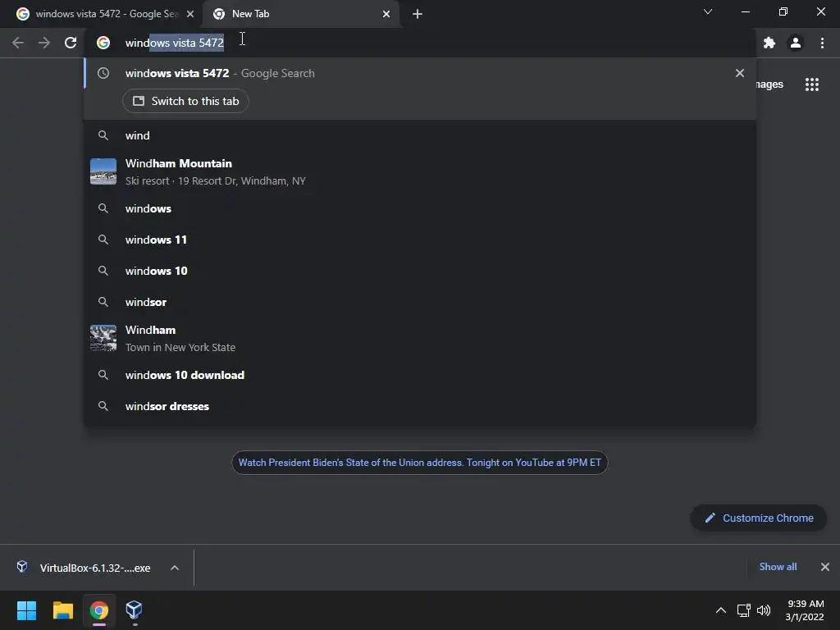Open Customize Chrome

(759, 518)
